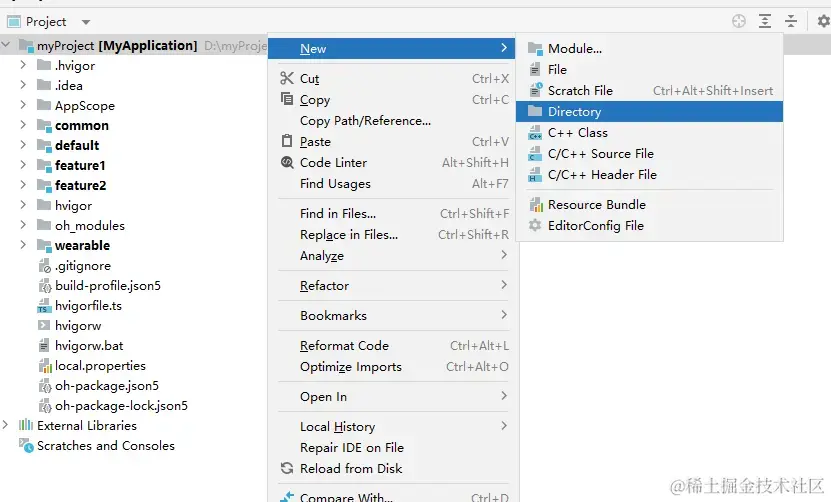Select hvigorw.bat file

pos(89,346)
